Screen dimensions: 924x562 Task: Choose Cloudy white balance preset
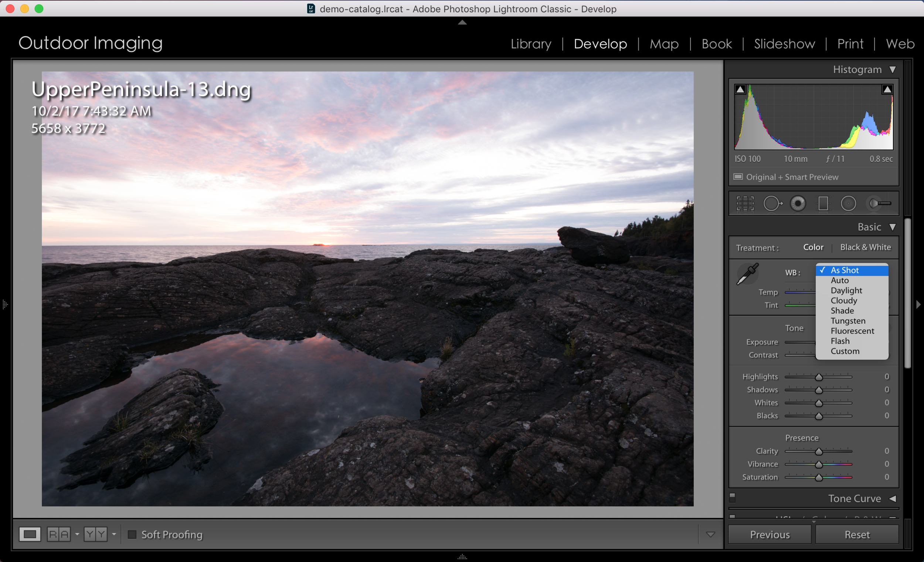852,301
